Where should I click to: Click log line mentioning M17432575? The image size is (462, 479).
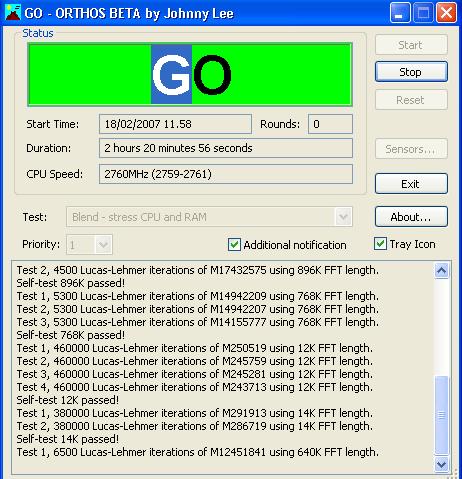click(198, 270)
